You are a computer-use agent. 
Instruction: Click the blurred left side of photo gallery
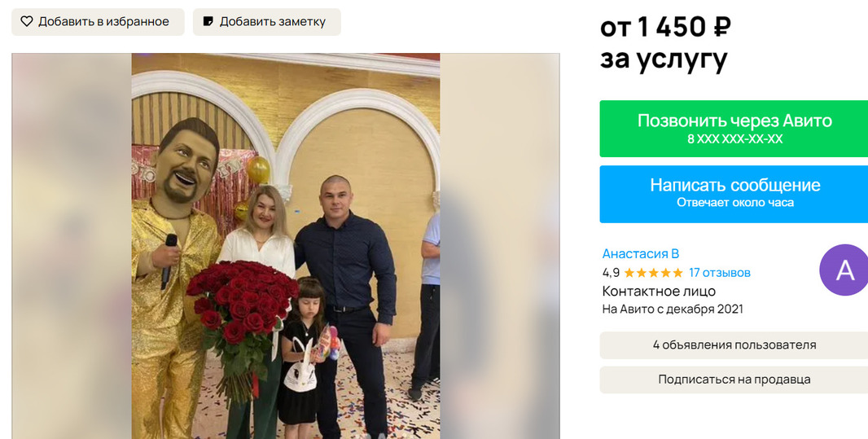(x=72, y=246)
